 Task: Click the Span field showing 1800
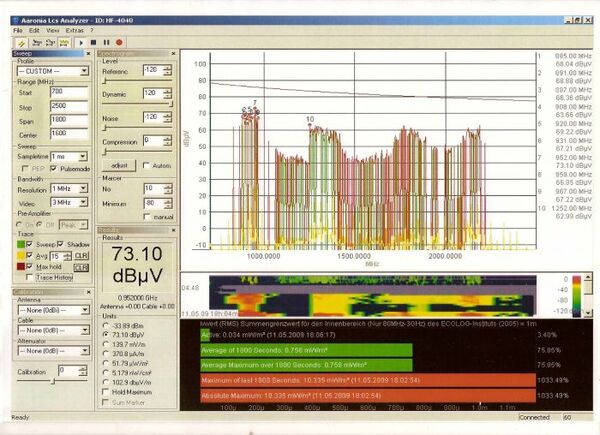click(69, 120)
